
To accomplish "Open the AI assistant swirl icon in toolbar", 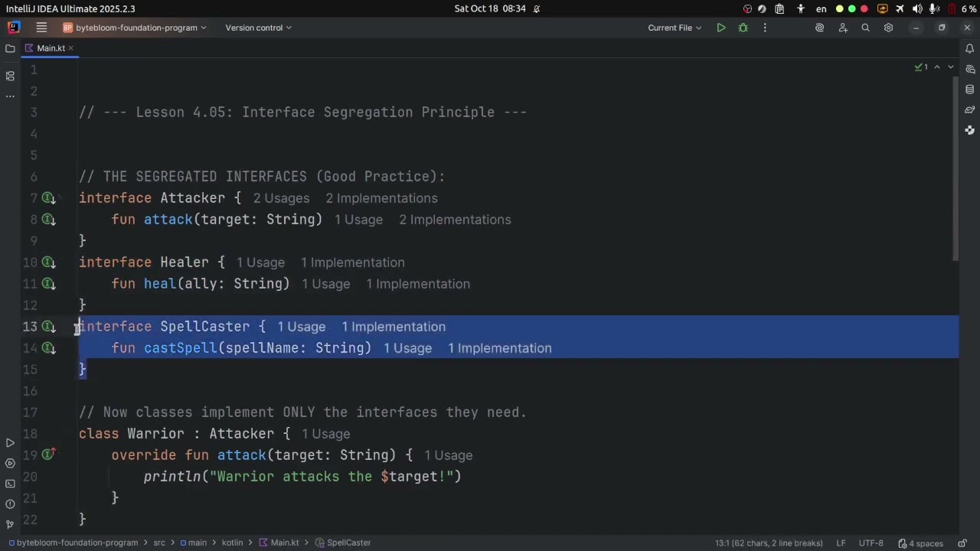I will point(819,28).
